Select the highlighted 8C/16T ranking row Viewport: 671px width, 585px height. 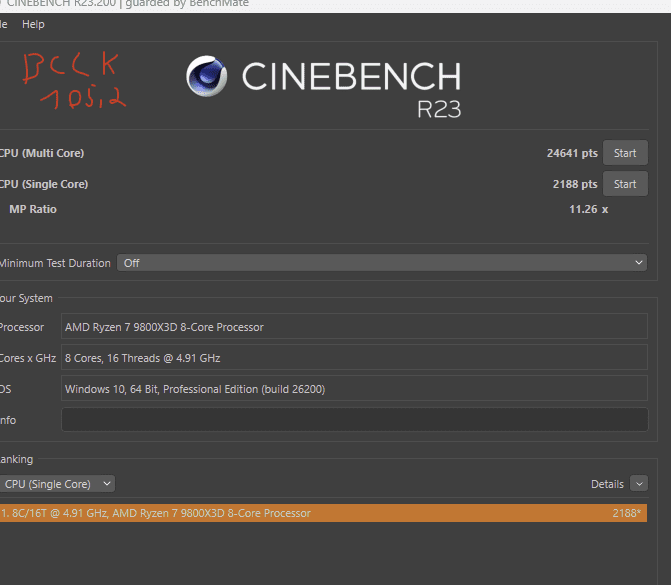point(323,513)
